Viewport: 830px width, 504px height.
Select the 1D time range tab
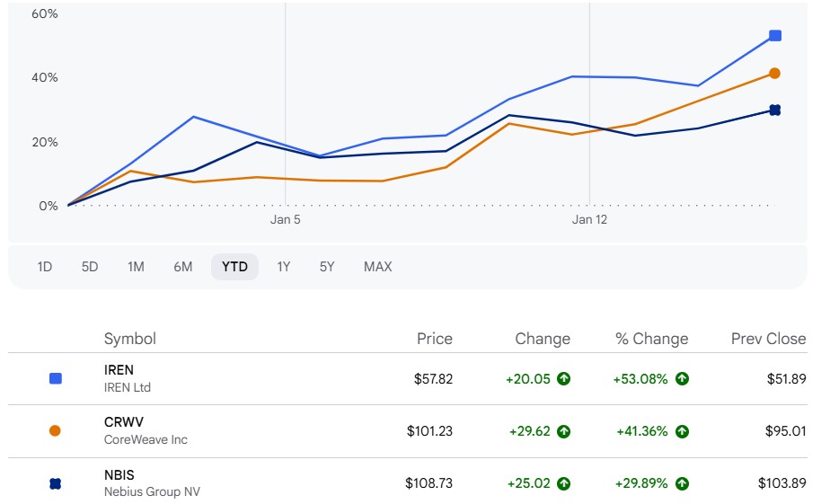pyautogui.click(x=45, y=267)
